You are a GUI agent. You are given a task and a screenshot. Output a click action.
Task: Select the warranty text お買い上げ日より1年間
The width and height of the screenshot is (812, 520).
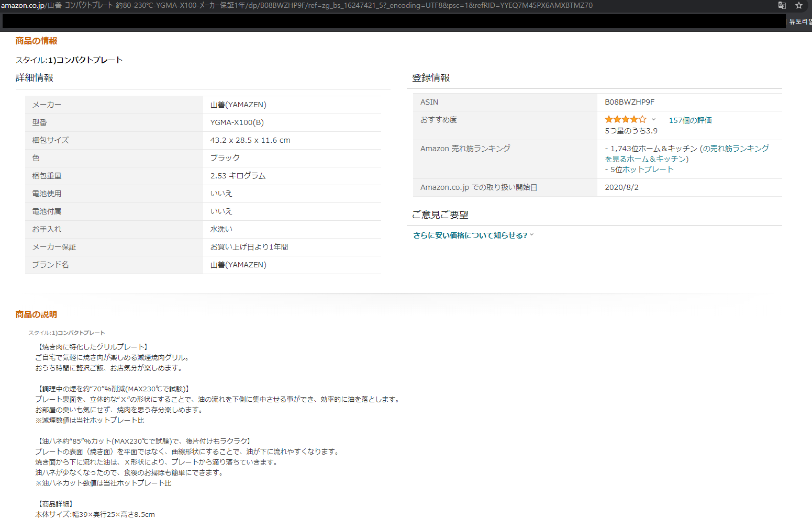pyautogui.click(x=249, y=247)
